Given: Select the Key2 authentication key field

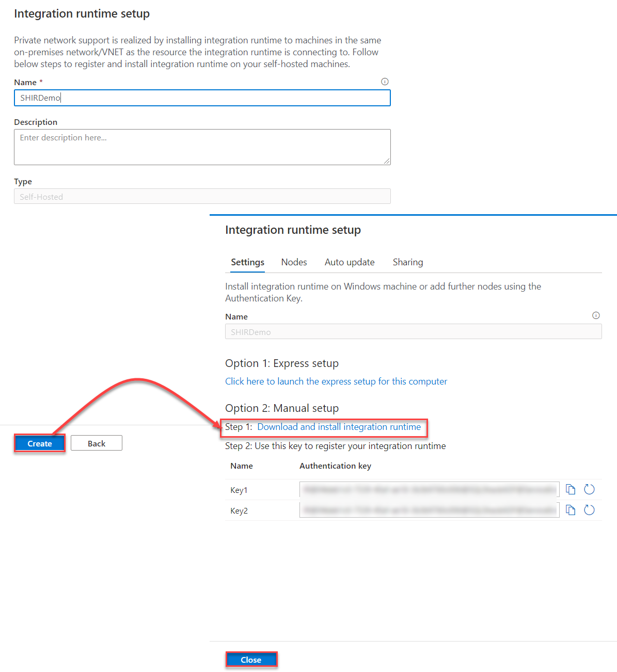Looking at the screenshot, I should tap(429, 510).
